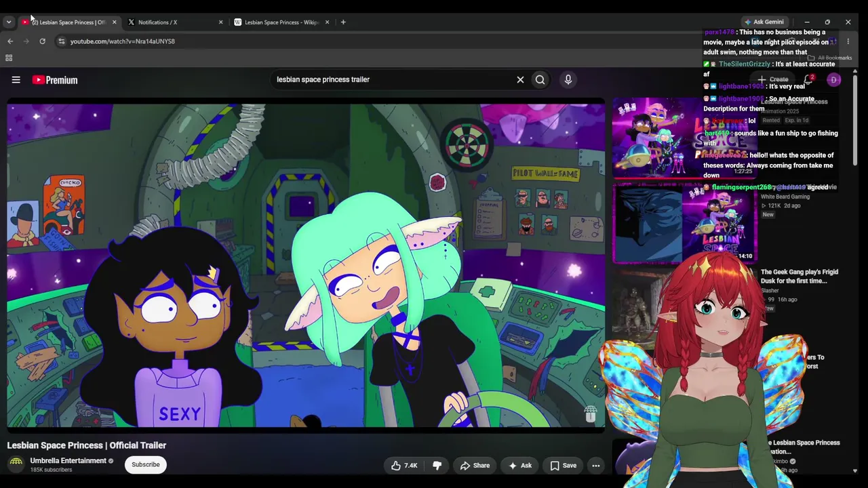This screenshot has width=868, height=488.
Task: Switch to the Lesbian Space Princess Wikipedia tab
Action: (281, 22)
